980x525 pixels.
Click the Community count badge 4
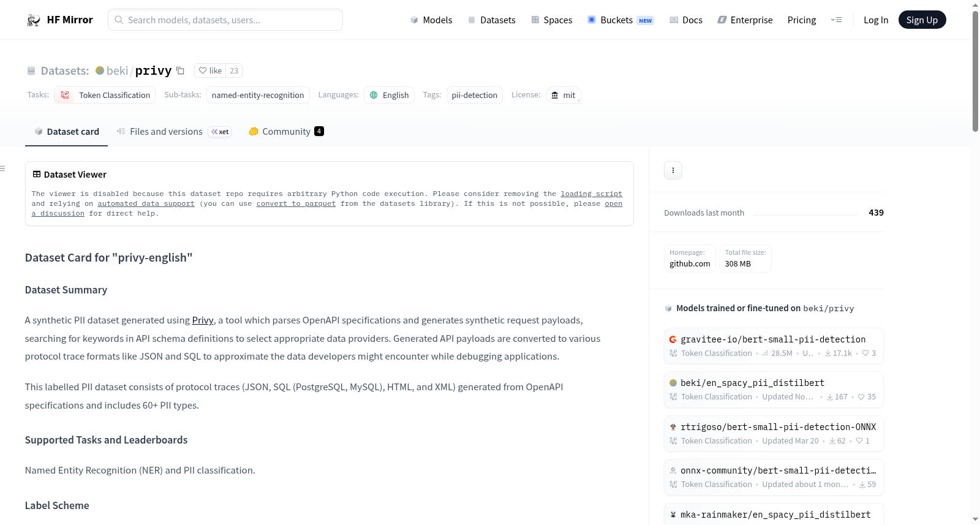(319, 131)
